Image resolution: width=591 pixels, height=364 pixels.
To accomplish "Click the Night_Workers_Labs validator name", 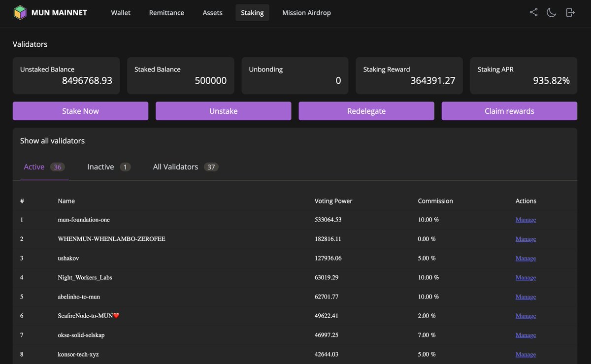I will coord(85,277).
